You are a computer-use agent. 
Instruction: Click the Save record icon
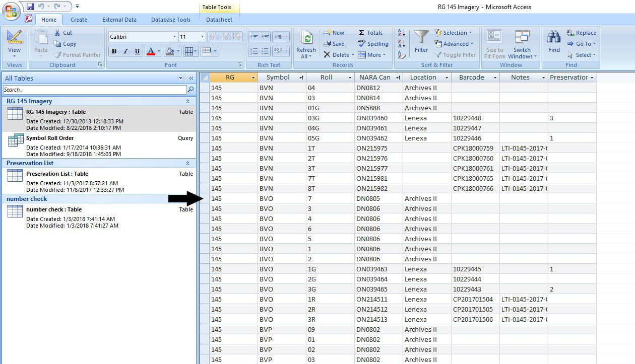pos(327,44)
